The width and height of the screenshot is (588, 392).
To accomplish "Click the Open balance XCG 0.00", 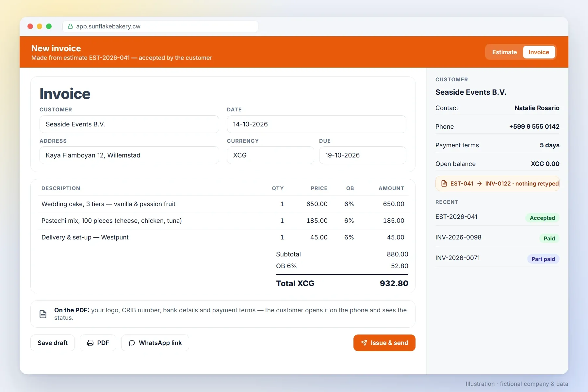I will (545, 164).
